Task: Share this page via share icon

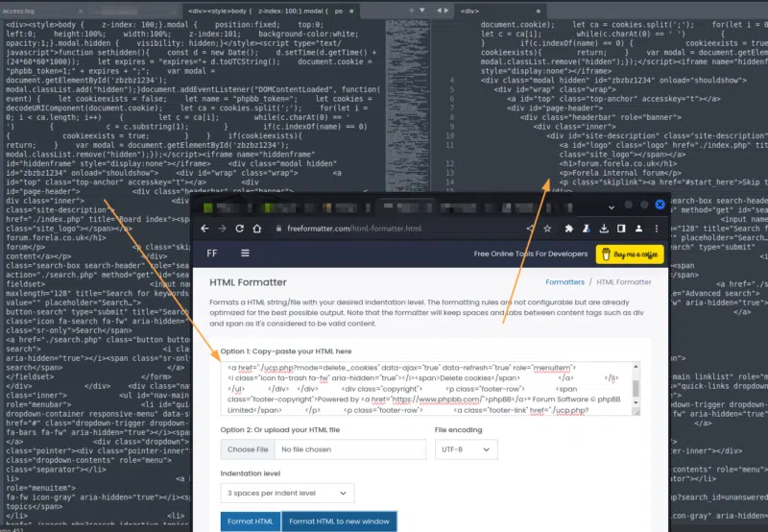Action: (530, 229)
